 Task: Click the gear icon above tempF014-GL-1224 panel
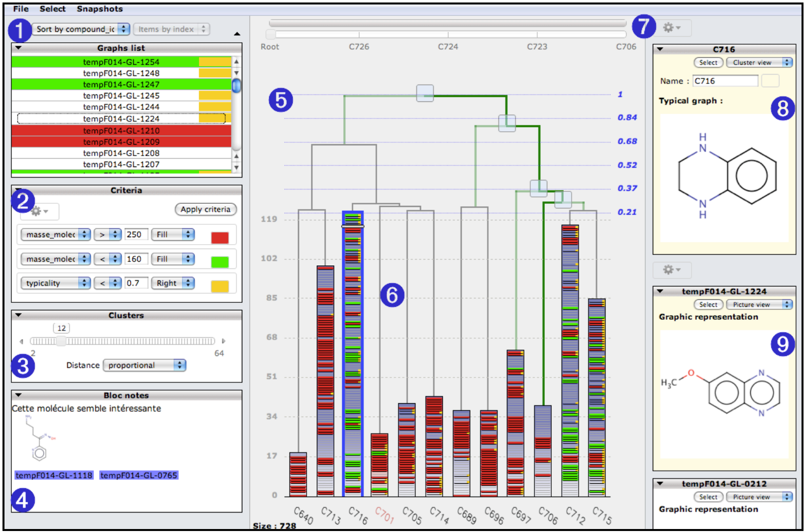click(671, 270)
